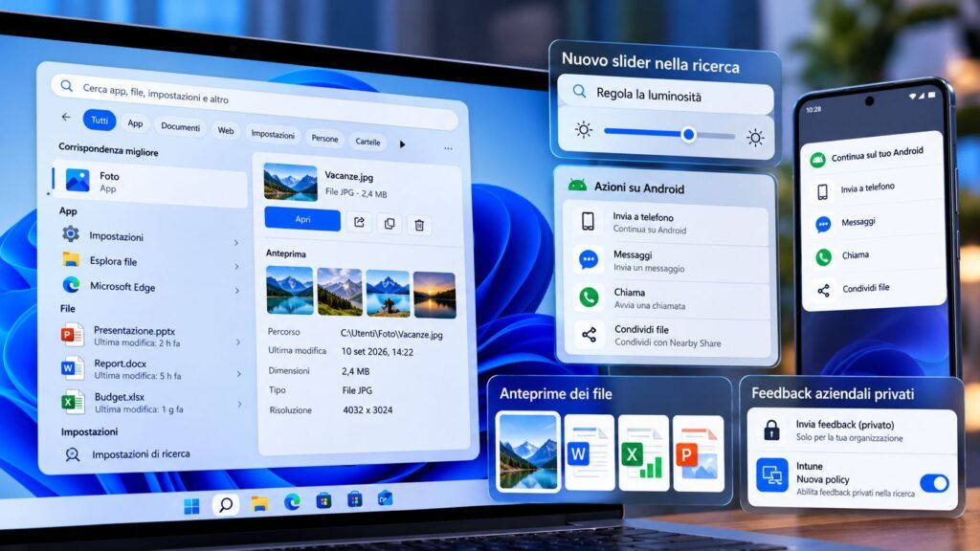Select the mountain photo in Anteprime dei file
The image size is (980, 551).
pos(528,452)
